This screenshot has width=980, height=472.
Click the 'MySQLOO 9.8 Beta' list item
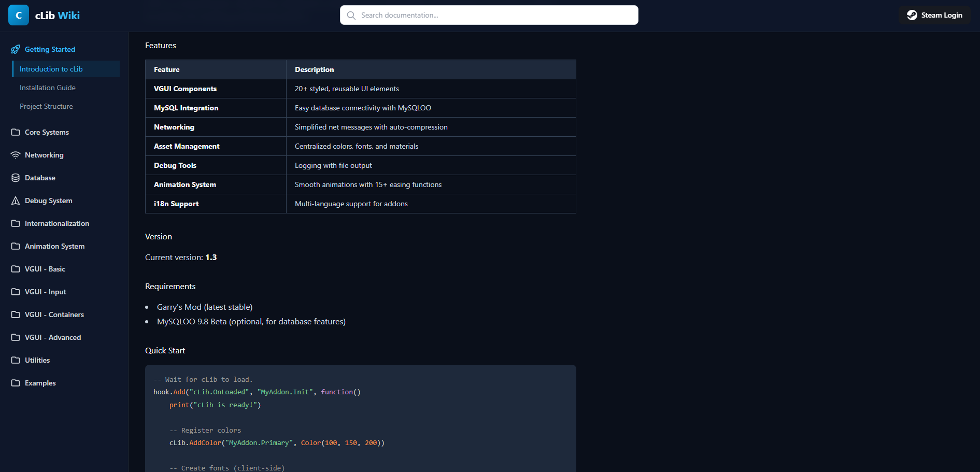[x=251, y=322]
